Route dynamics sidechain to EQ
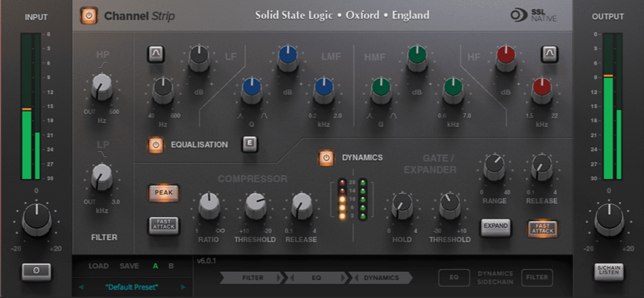 pyautogui.click(x=454, y=277)
